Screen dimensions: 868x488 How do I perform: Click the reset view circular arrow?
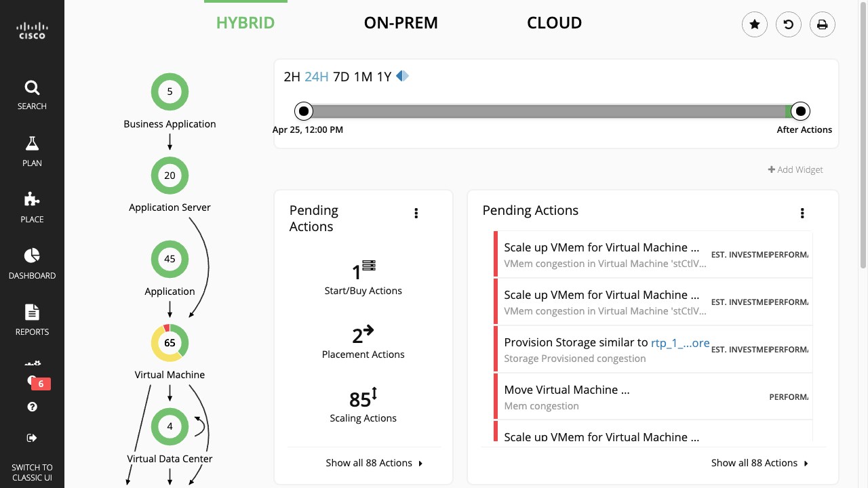click(x=789, y=25)
